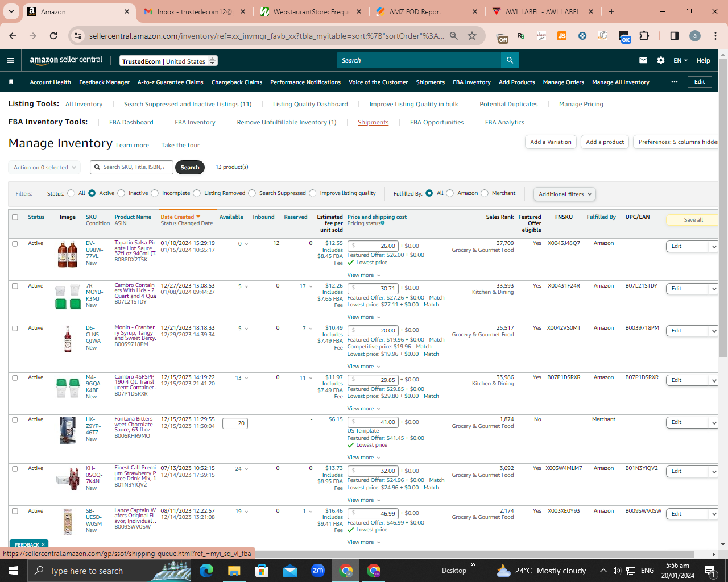Open Account Health in the nav bar
This screenshot has width=728, height=582.
[51, 82]
